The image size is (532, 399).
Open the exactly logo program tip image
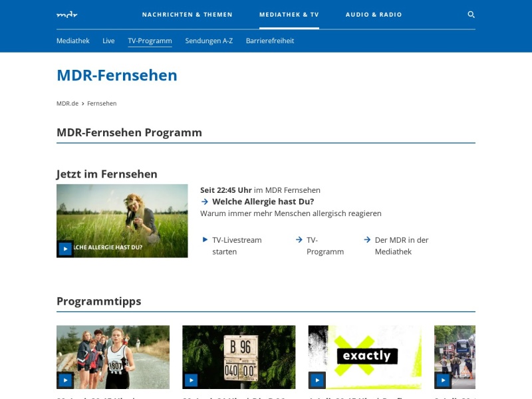point(364,357)
